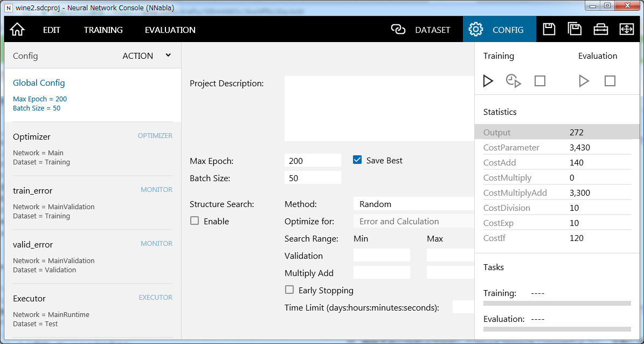Open the toolbox setup icon
This screenshot has width=644, height=344.
[600, 29]
